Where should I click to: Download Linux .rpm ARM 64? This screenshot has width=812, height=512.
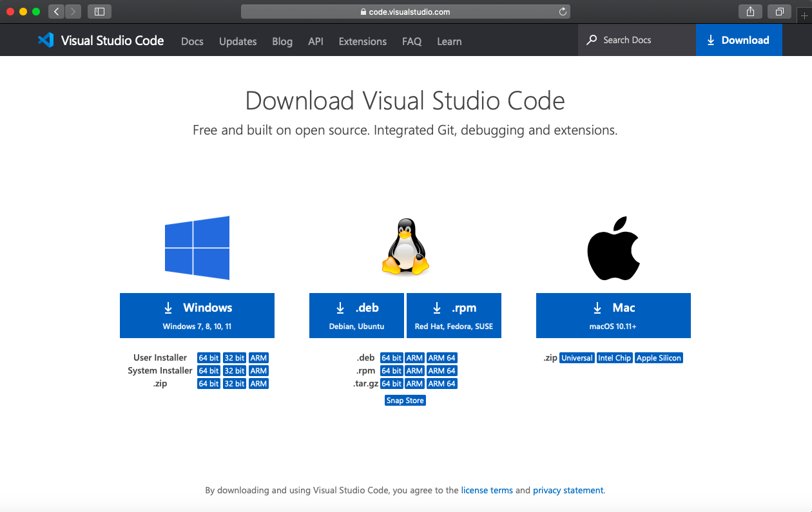441,371
